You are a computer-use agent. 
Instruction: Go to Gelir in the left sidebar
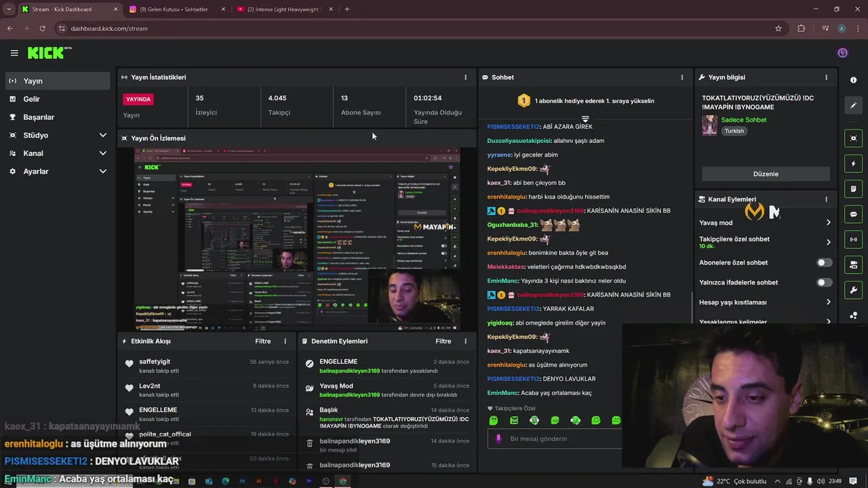click(x=57, y=99)
